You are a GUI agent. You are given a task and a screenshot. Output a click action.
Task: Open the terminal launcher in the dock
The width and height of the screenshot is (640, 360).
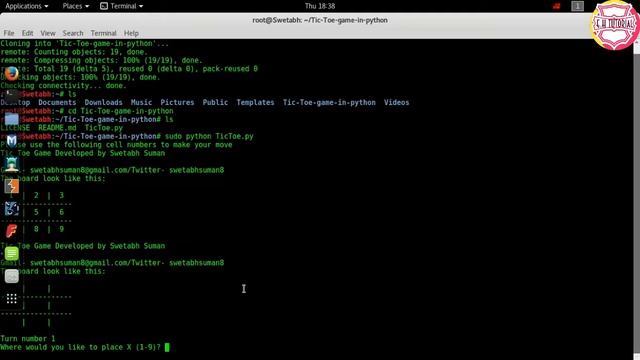11,96
